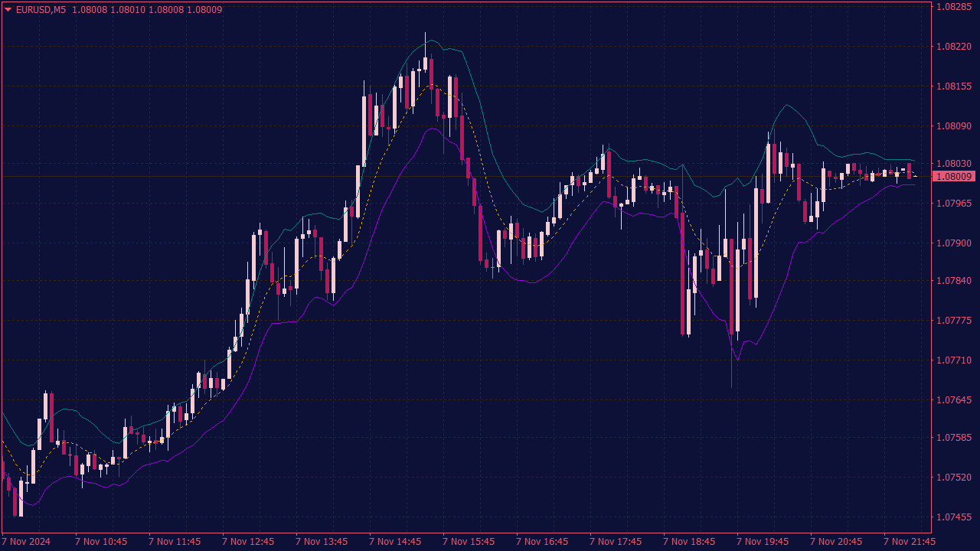Screen dimensions: 980x551
Task: Select the EURUSD,M5 symbol title text
Action: coord(41,10)
